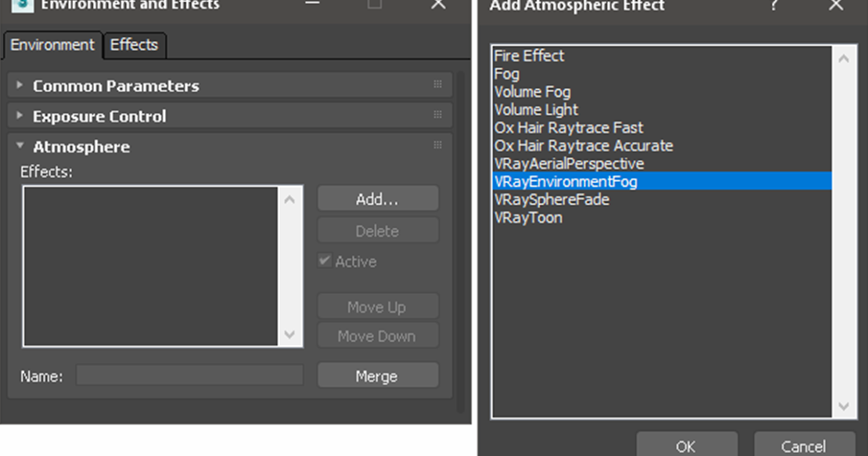Close the Environment and Effects window
Screen dimensions: 868x456
438,4
